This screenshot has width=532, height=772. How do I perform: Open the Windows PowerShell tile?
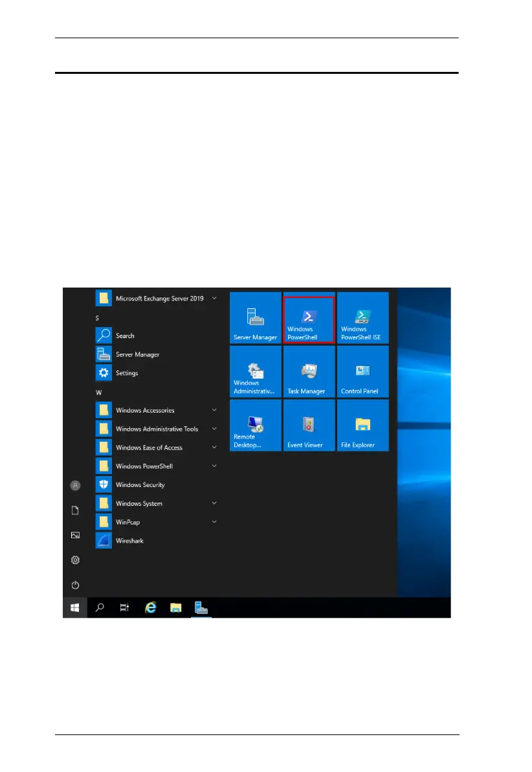(x=309, y=317)
